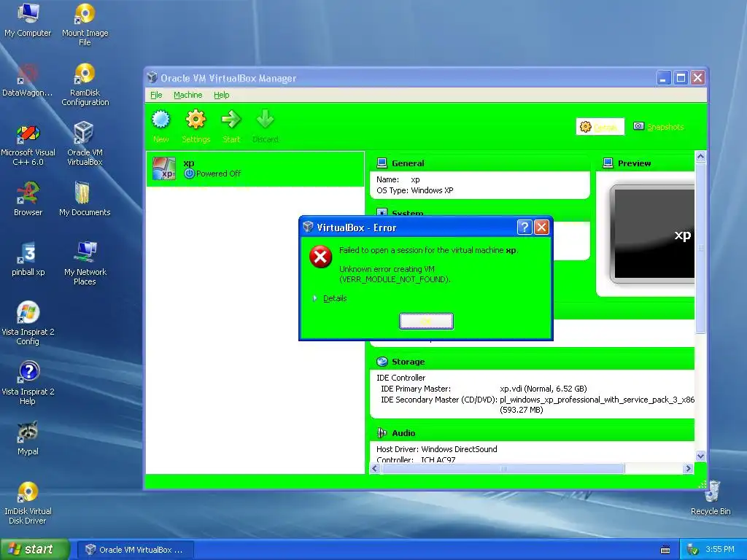This screenshot has height=560, width=747.
Task: Click the xp.vdi storage entry text
Action: (x=543, y=389)
